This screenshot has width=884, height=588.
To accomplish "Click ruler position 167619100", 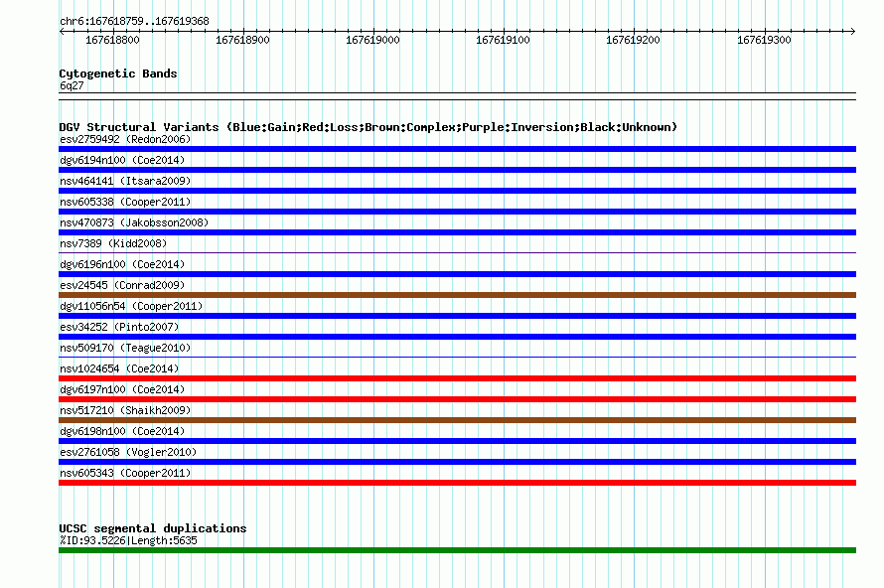I will (x=503, y=40).
